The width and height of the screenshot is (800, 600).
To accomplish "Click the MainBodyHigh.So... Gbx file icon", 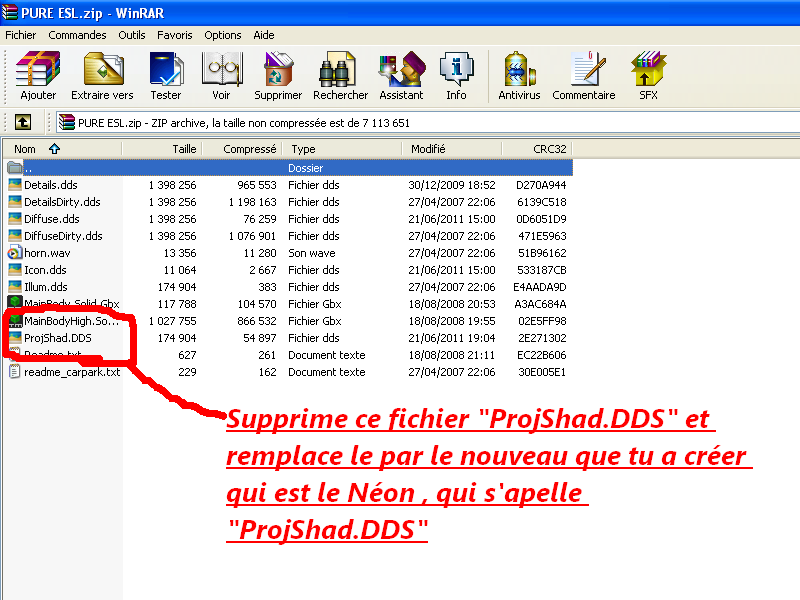I will click(x=15, y=321).
